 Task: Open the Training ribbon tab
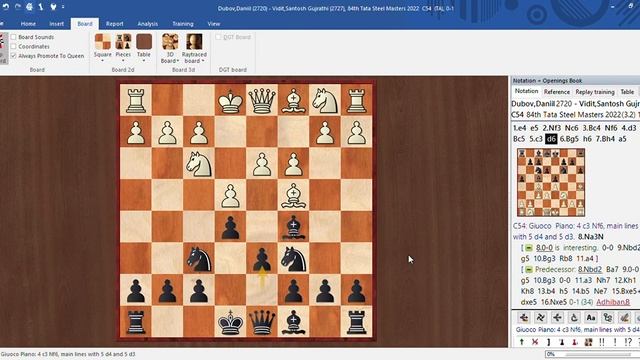183,24
